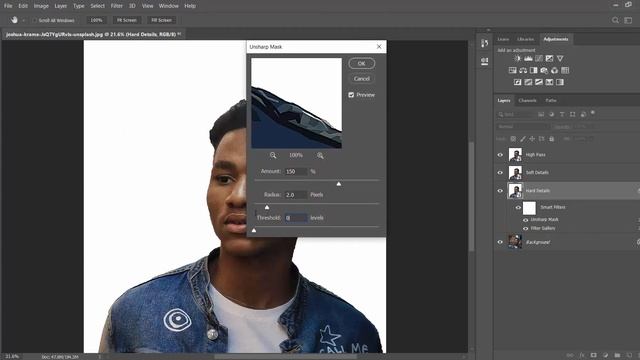
Task: Add a Hue/Saturation adjustment
Action: point(513,70)
